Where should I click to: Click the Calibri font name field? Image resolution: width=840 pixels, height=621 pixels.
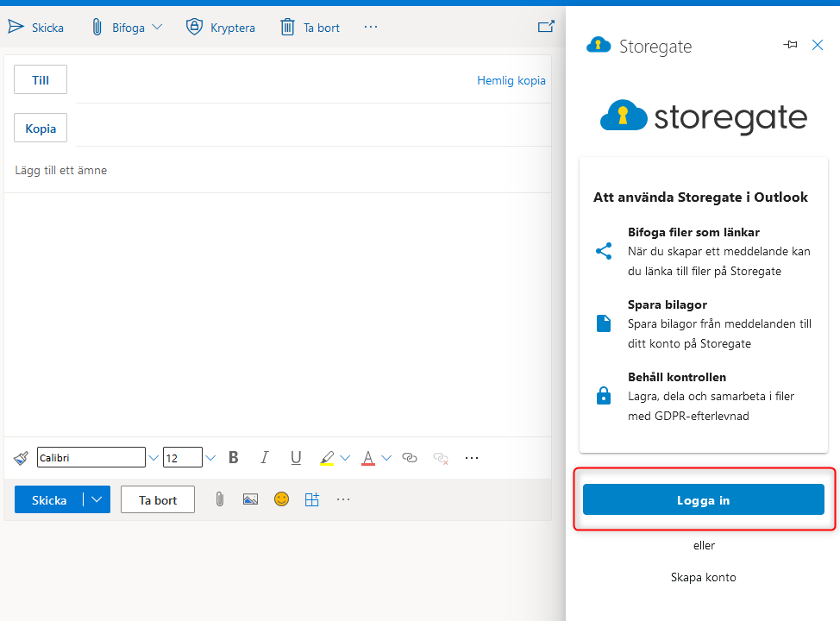(91, 458)
